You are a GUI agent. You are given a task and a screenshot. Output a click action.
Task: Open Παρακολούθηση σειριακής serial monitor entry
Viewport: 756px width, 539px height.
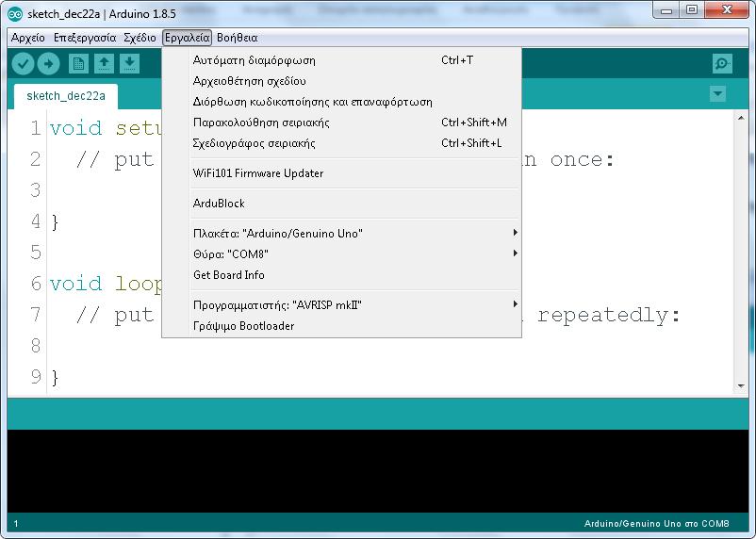(x=342, y=122)
